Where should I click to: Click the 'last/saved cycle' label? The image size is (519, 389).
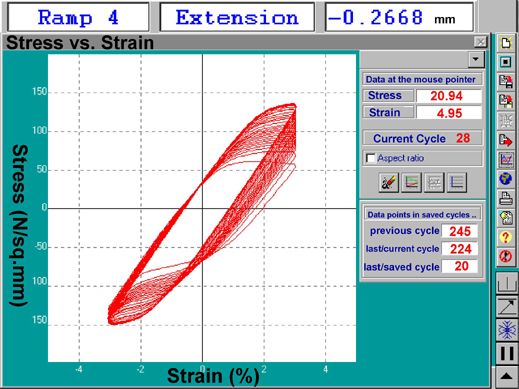click(401, 267)
